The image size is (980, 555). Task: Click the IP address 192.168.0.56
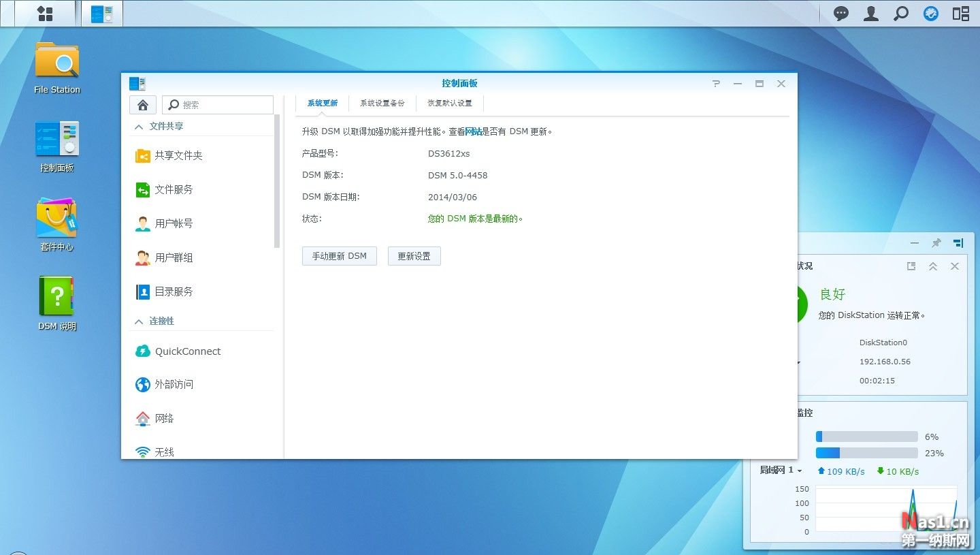pos(885,362)
